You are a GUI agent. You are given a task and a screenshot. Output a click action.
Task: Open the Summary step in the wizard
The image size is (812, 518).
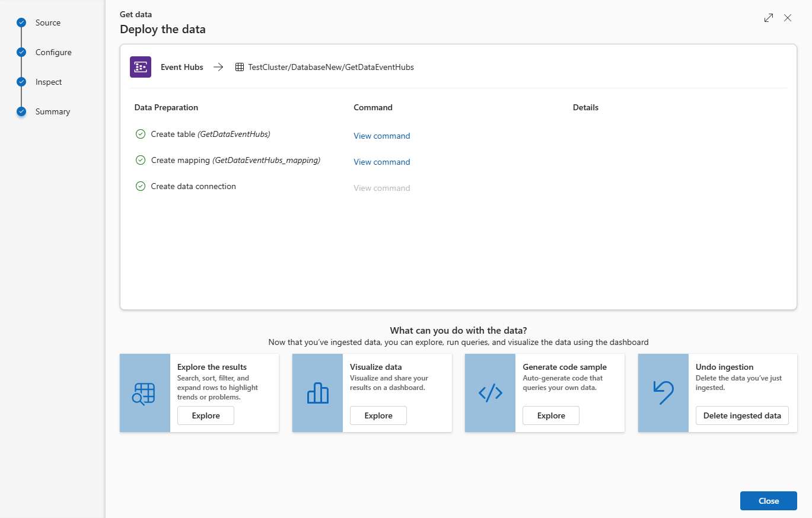[x=52, y=111]
